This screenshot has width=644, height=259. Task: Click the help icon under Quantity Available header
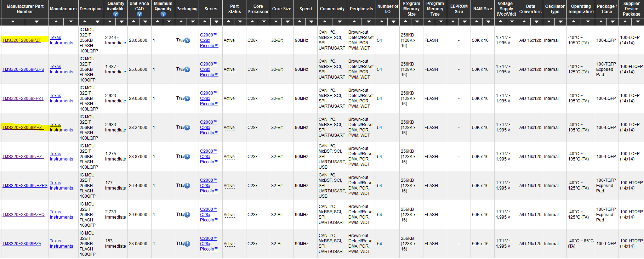click(116, 14)
